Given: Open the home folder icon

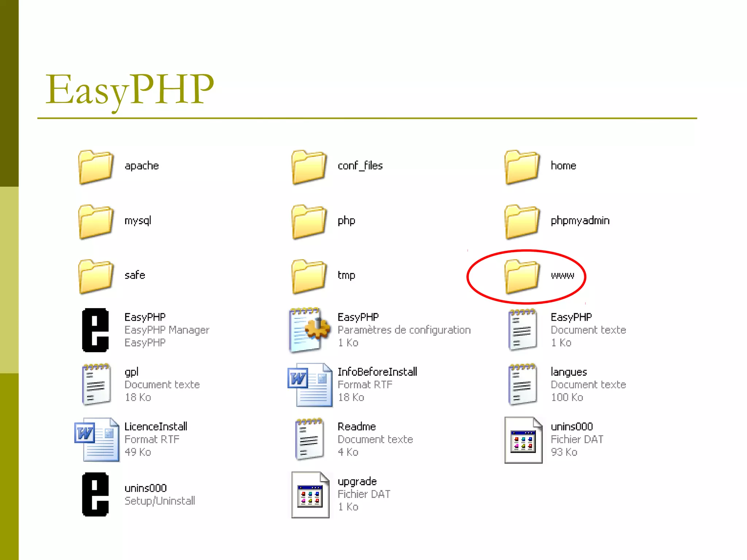Looking at the screenshot, I should pyautogui.click(x=522, y=167).
